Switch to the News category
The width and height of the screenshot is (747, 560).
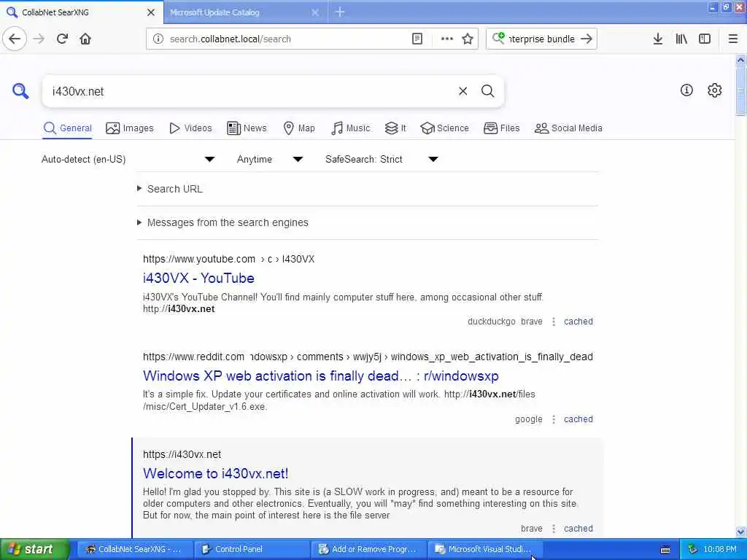click(247, 128)
